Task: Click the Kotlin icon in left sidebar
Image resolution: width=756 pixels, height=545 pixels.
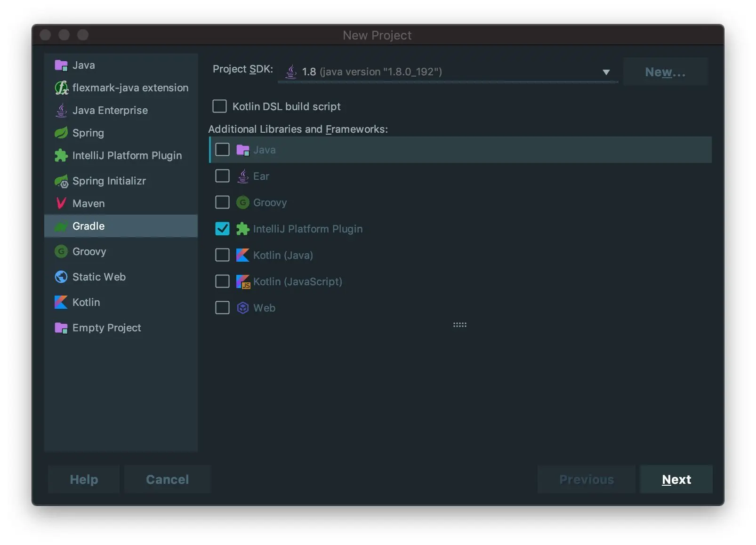Action: tap(61, 302)
